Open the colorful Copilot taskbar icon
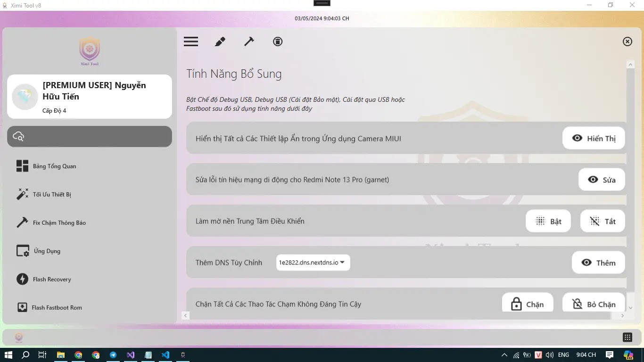 628,355
